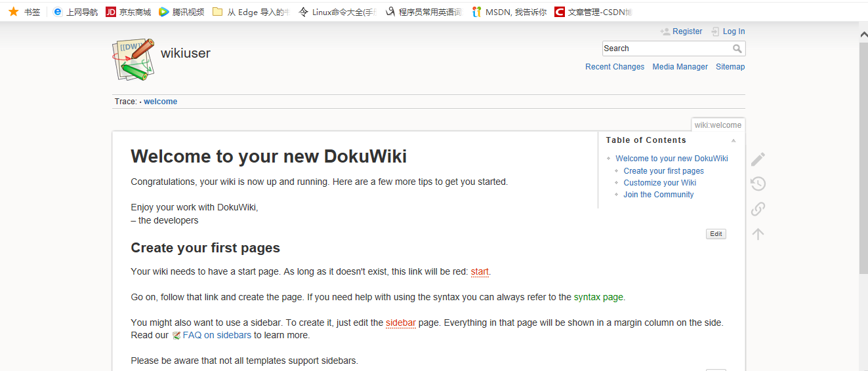868x371 pixels.
Task: Click the browser vertical scrollbar thumb
Action: (x=863, y=157)
